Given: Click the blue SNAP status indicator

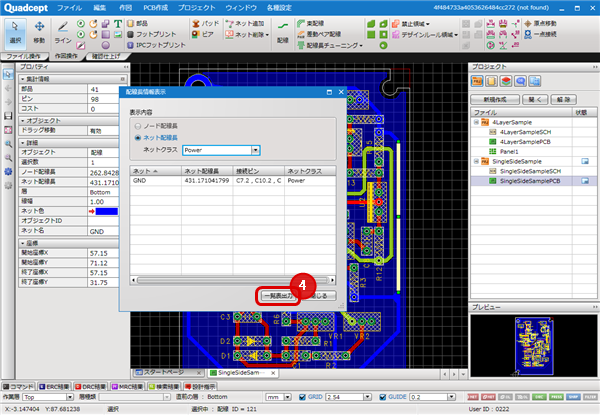Looking at the screenshot, I should tap(573, 397).
